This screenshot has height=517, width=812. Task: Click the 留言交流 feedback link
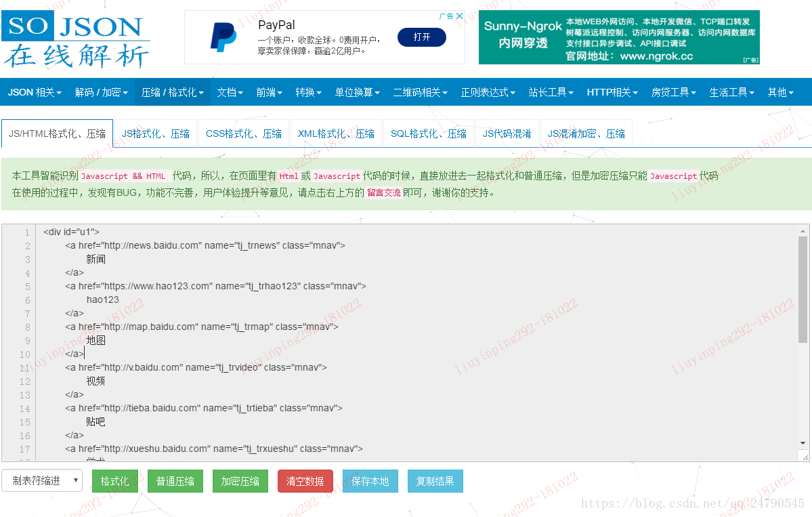pos(384,192)
